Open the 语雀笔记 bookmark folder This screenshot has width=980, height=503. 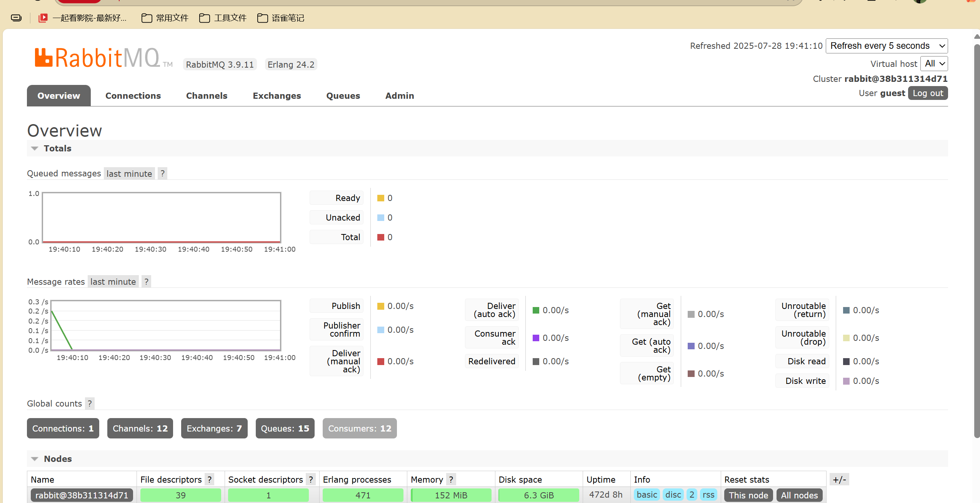[280, 18]
